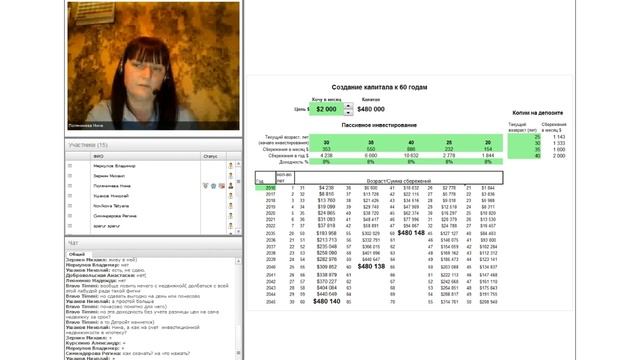Click the red camera status icon in Нина's row
Viewport: 640px width, 360px height.
222,186
